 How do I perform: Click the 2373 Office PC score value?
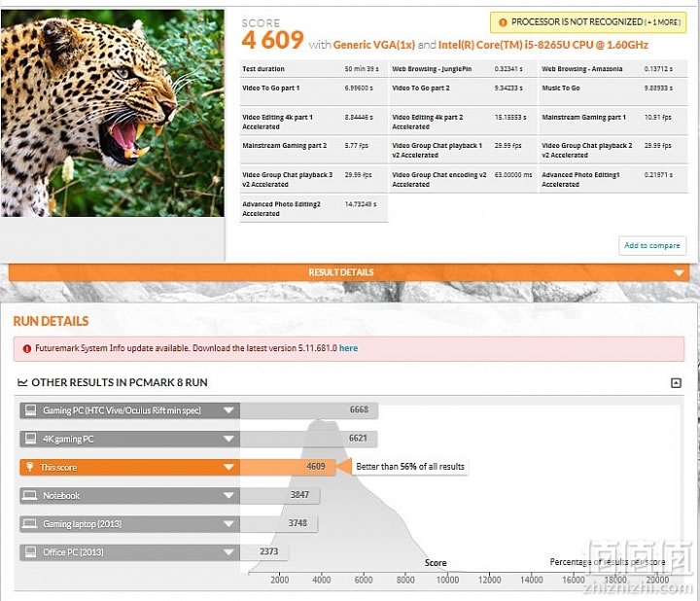[x=268, y=551]
